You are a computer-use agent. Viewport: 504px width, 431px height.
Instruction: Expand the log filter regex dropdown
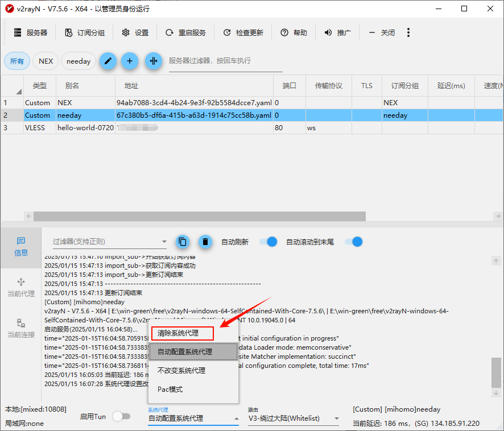[164, 242]
